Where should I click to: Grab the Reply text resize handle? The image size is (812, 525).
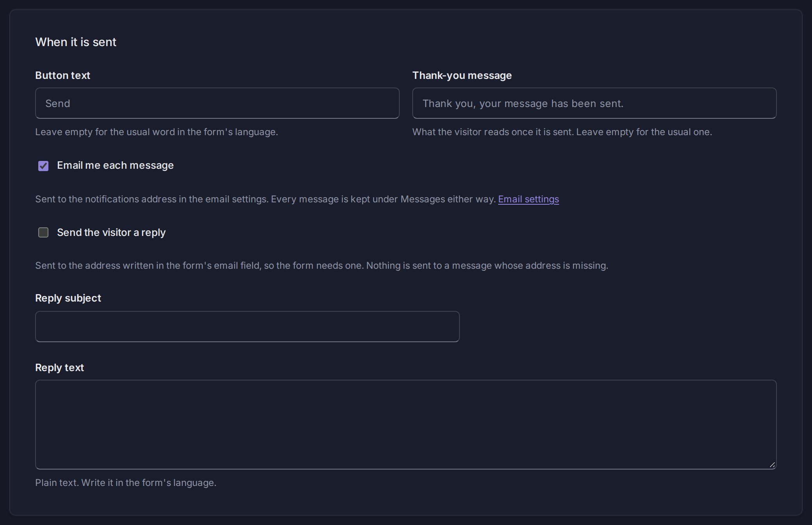click(772, 465)
